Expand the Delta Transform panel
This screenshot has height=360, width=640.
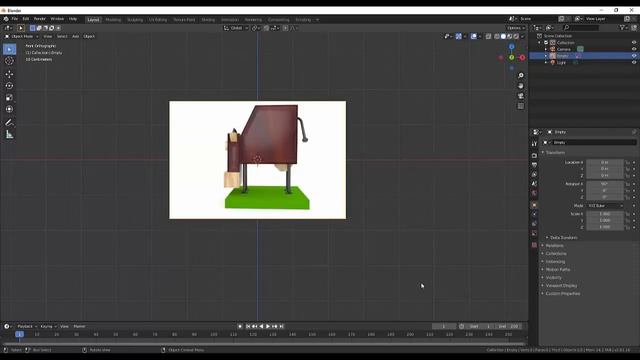point(563,238)
